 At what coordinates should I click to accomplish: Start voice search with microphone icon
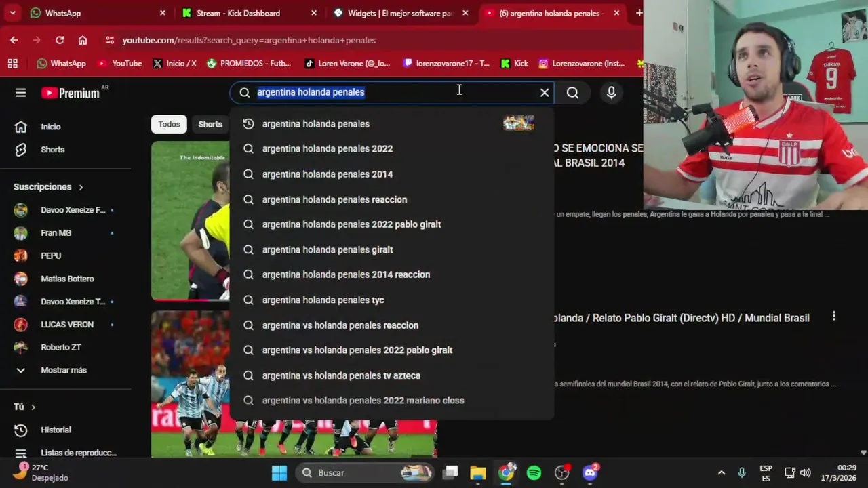point(611,93)
